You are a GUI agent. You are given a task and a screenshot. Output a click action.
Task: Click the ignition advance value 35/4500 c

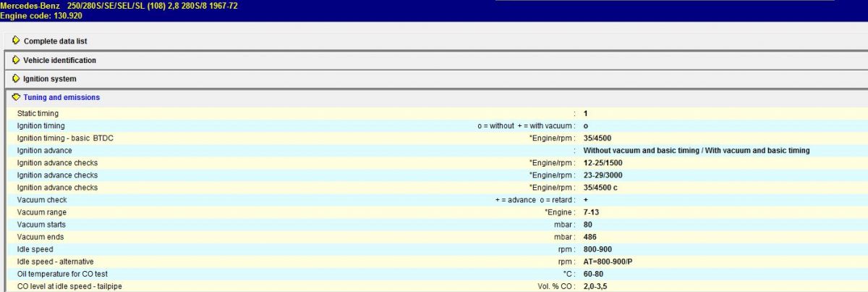click(600, 188)
